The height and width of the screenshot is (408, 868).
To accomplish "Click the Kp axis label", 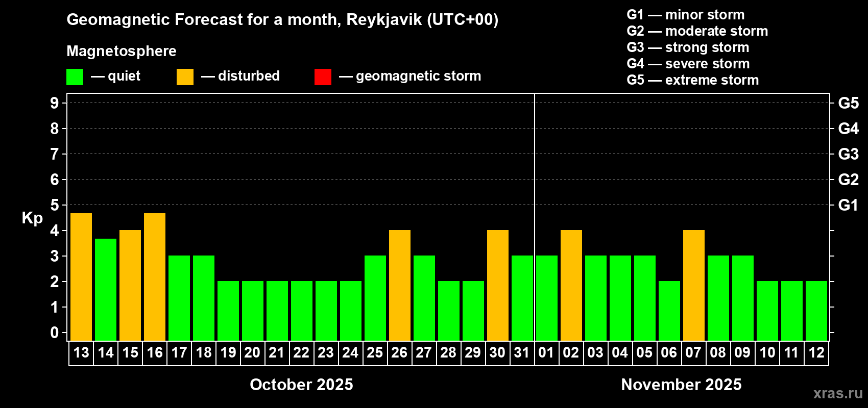I will click(x=32, y=218).
